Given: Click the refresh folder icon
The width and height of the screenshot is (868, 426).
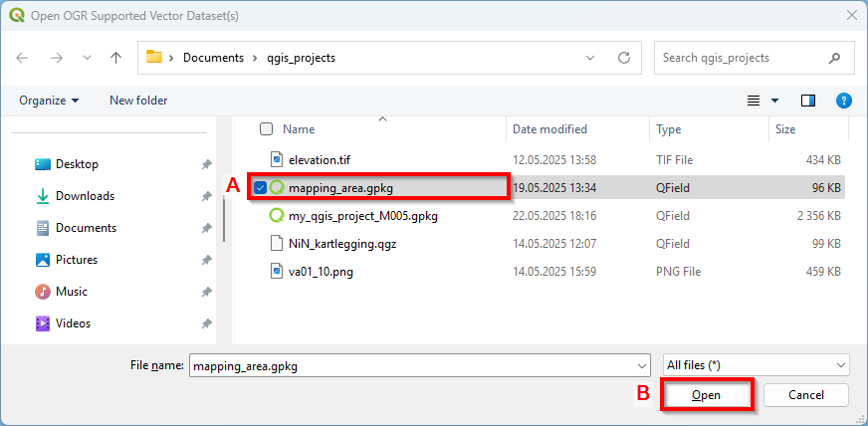Looking at the screenshot, I should [624, 58].
